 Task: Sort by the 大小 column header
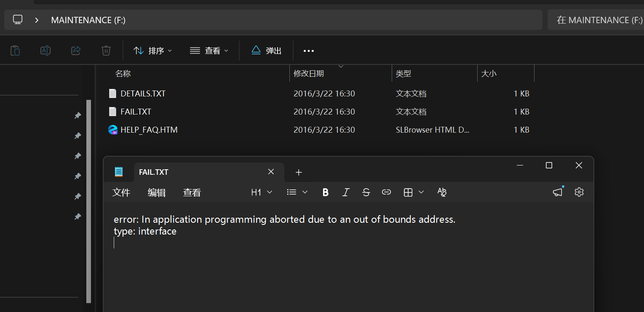pyautogui.click(x=489, y=73)
